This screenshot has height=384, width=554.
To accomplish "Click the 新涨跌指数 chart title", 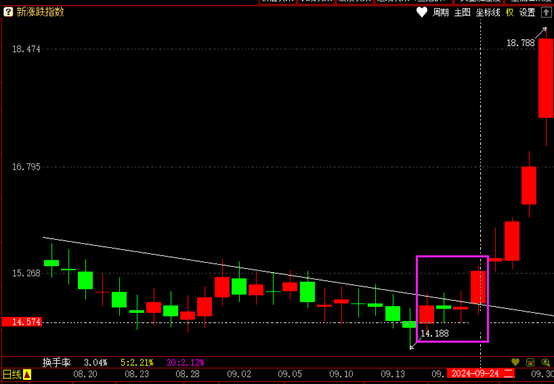I will point(40,12).
